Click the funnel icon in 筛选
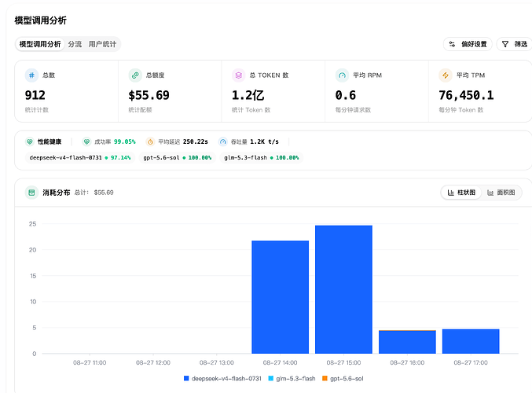Image resolution: width=532 pixels, height=393 pixels. click(x=505, y=44)
